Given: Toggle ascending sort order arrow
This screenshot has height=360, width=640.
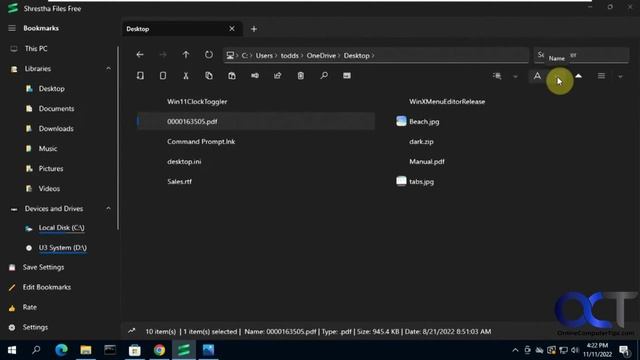Looking at the screenshot, I should tap(578, 76).
